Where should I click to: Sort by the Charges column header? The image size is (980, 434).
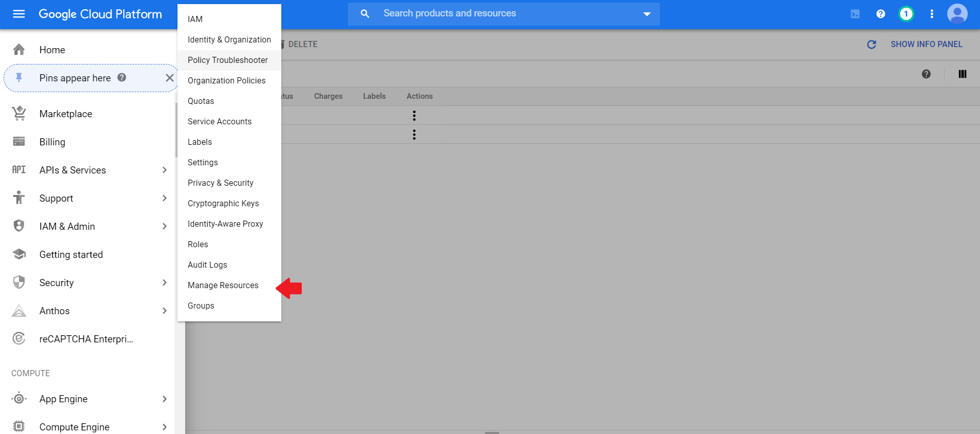[328, 96]
